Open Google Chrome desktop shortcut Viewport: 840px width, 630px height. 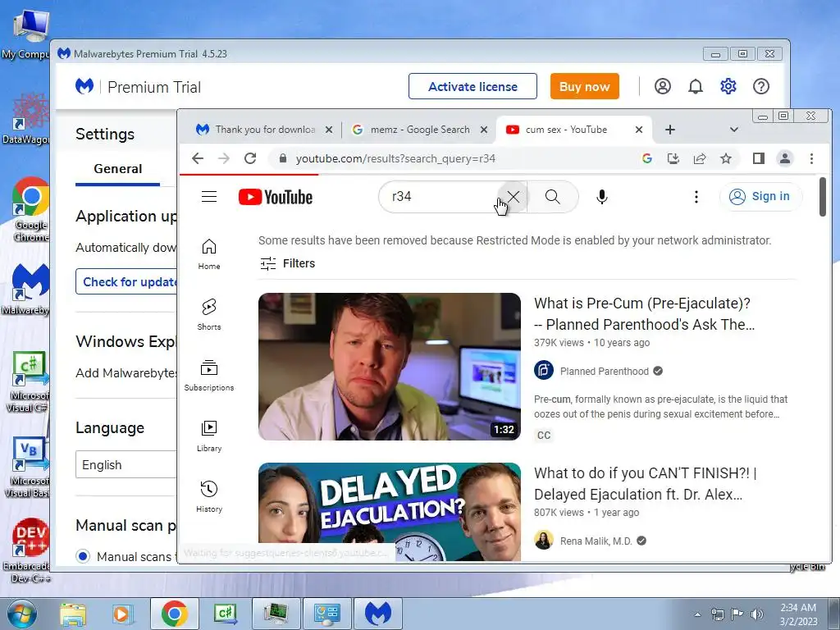[30, 209]
